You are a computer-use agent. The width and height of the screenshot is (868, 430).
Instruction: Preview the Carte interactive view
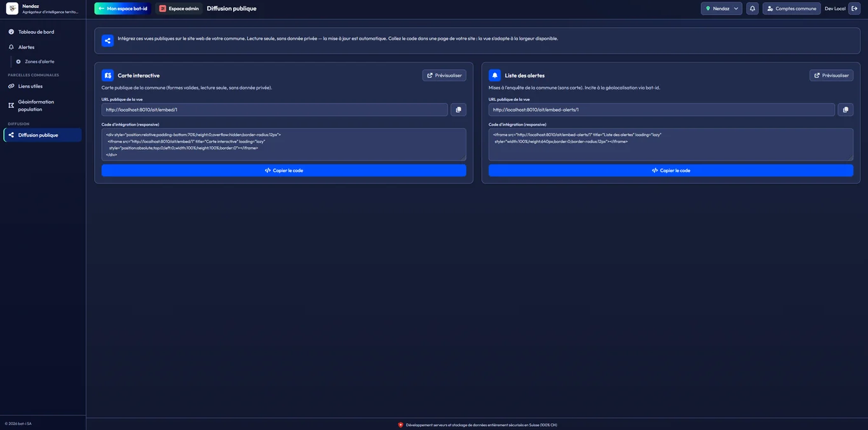(x=444, y=76)
